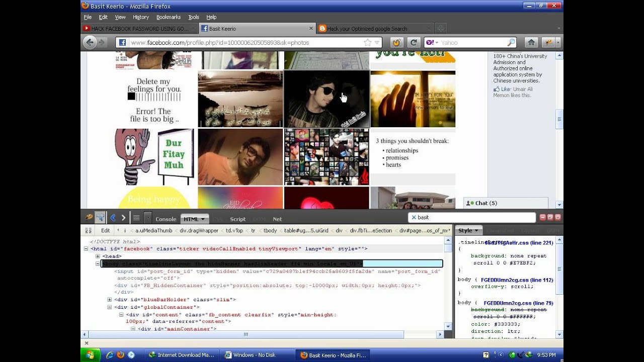This screenshot has height=362, width=644.
Task: Open the address bar history dropdown
Action: [x=377, y=43]
